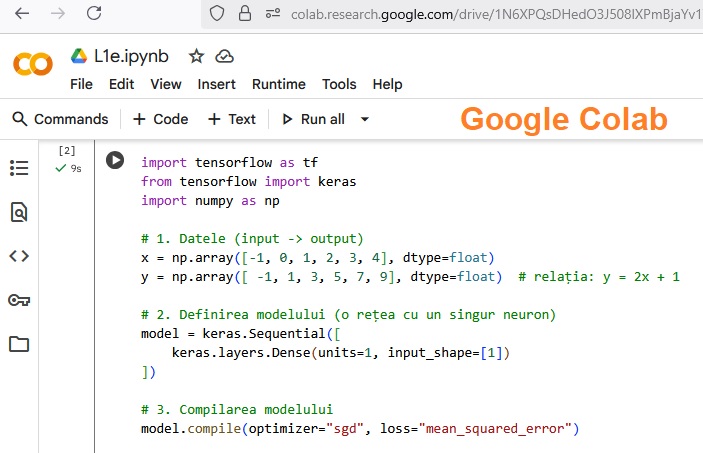Open the secrets key icon panel

(19, 300)
